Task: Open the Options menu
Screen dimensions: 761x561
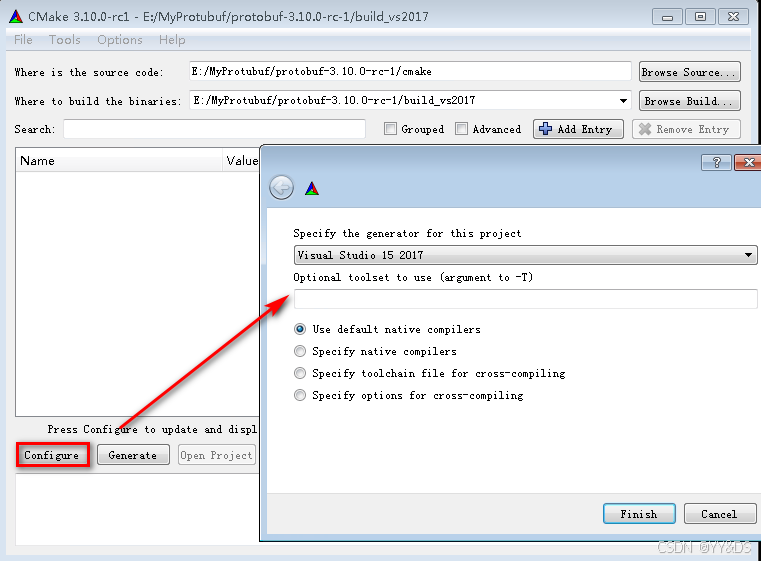Action: tap(120, 40)
